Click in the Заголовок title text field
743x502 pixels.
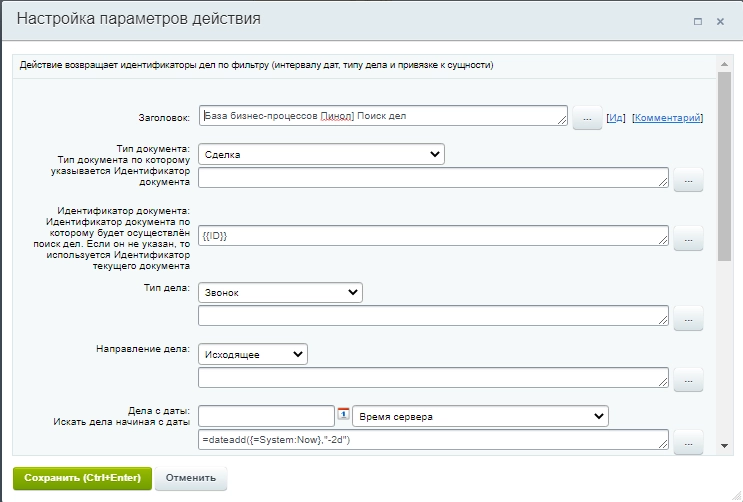click(x=383, y=116)
